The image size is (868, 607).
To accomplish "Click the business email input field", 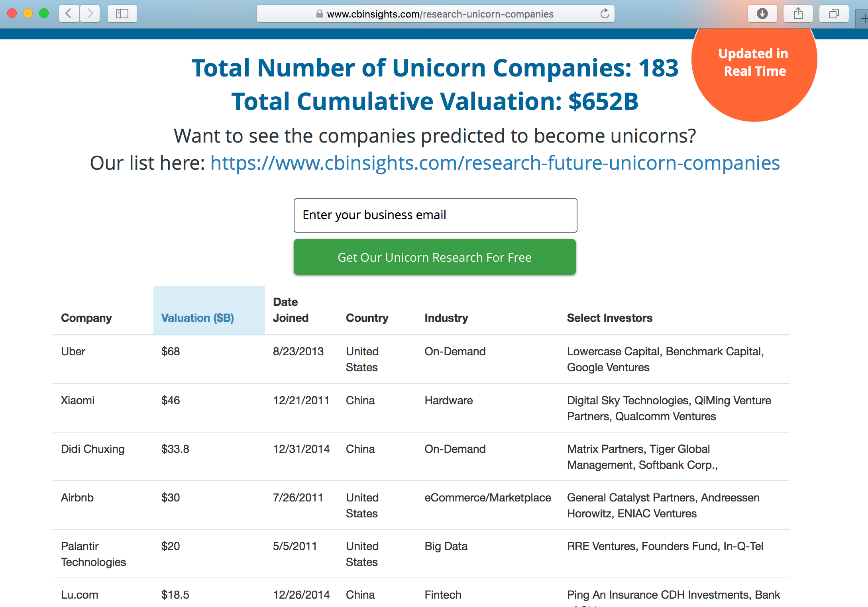I will (435, 215).
